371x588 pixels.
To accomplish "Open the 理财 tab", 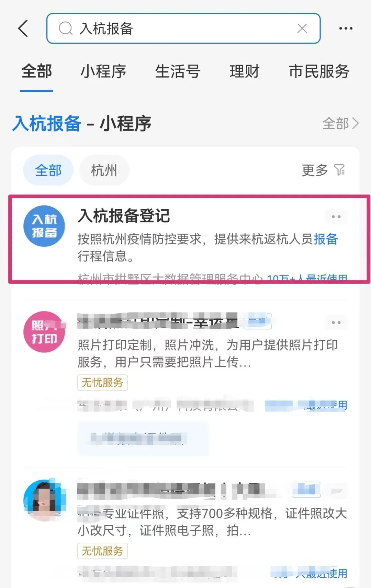I will tap(245, 71).
